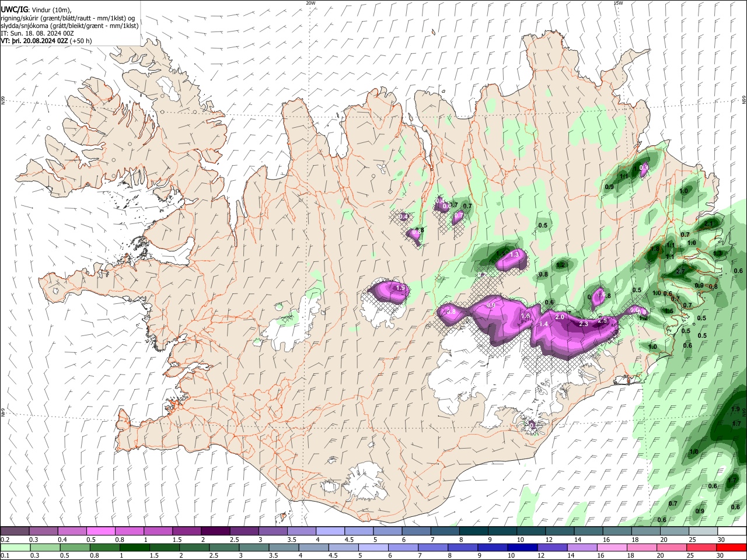Click the '0.1' tick label in the bottom legend row
747x560 pixels.
pos(5,555)
